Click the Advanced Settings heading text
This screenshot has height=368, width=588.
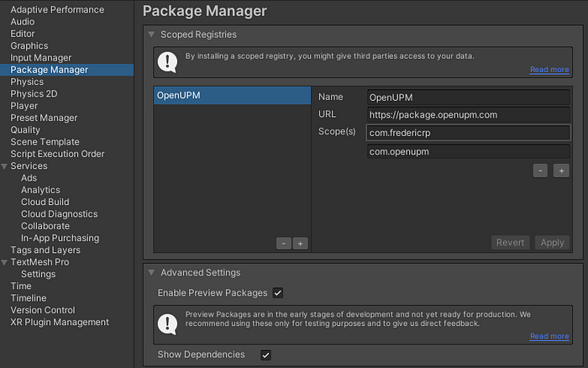pyautogui.click(x=200, y=273)
